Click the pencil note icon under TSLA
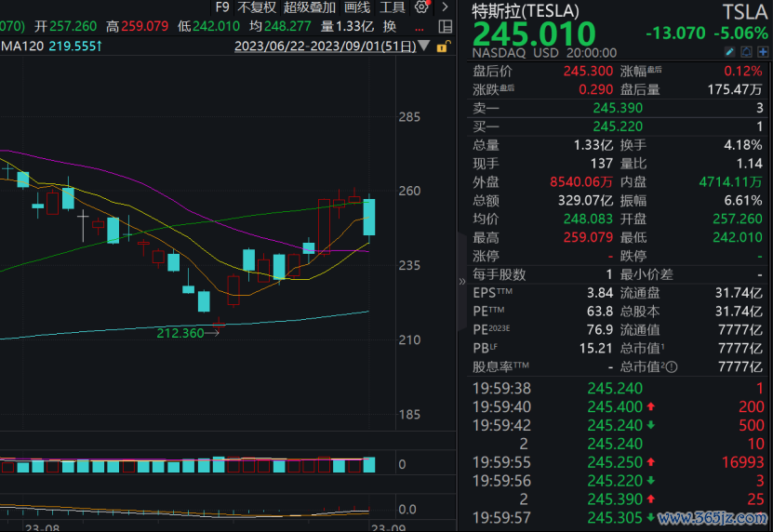The height and width of the screenshot is (532, 773). click(730, 52)
